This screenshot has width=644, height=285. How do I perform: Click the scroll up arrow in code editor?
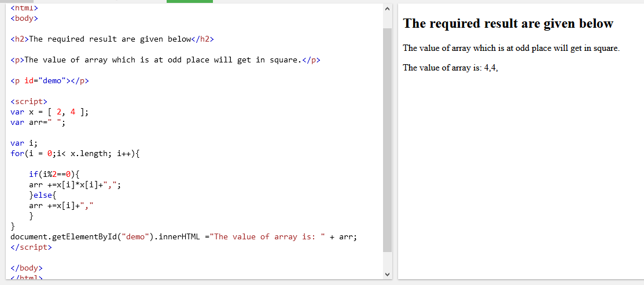tap(387, 9)
